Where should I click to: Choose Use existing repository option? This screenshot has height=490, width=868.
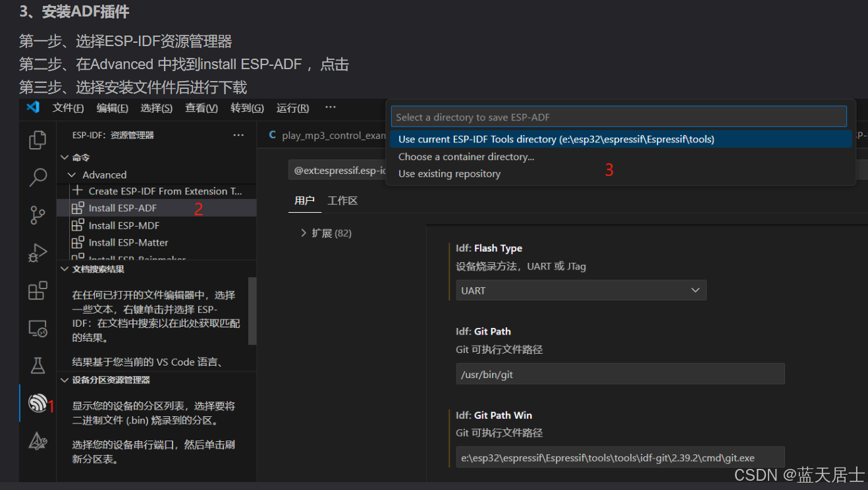pos(620,174)
